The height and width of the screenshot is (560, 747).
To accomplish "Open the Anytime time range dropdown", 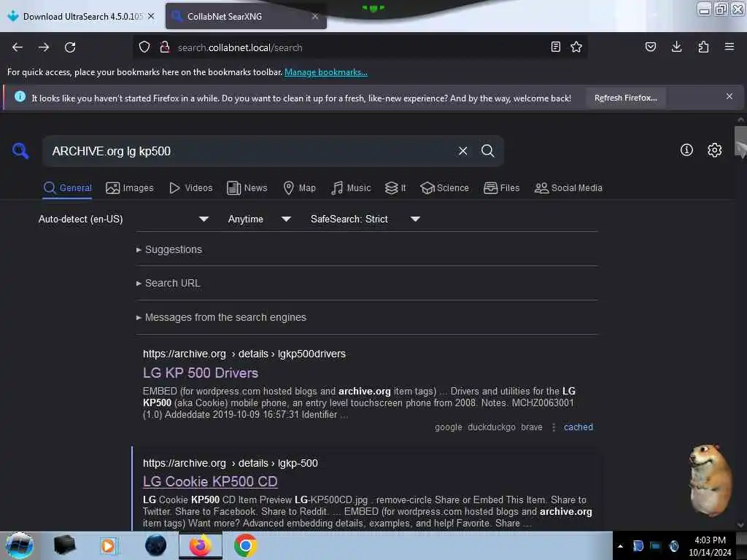I will coord(259,219).
